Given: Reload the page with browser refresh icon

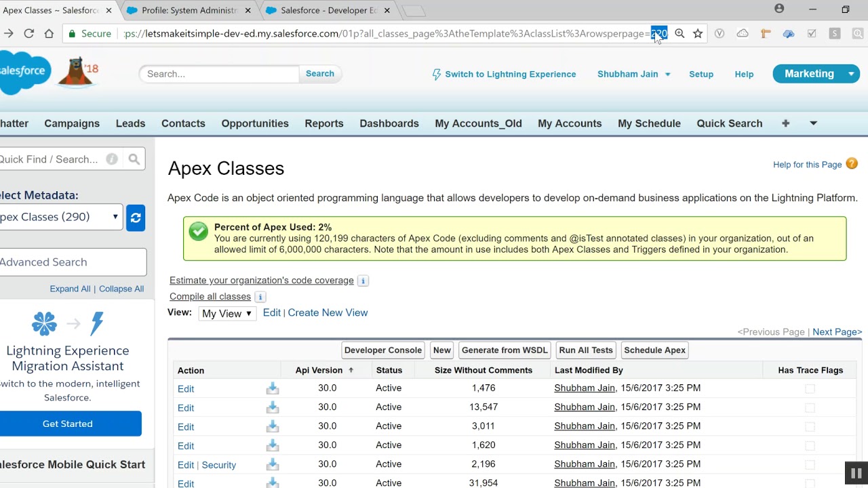Looking at the screenshot, I should pyautogui.click(x=28, y=33).
